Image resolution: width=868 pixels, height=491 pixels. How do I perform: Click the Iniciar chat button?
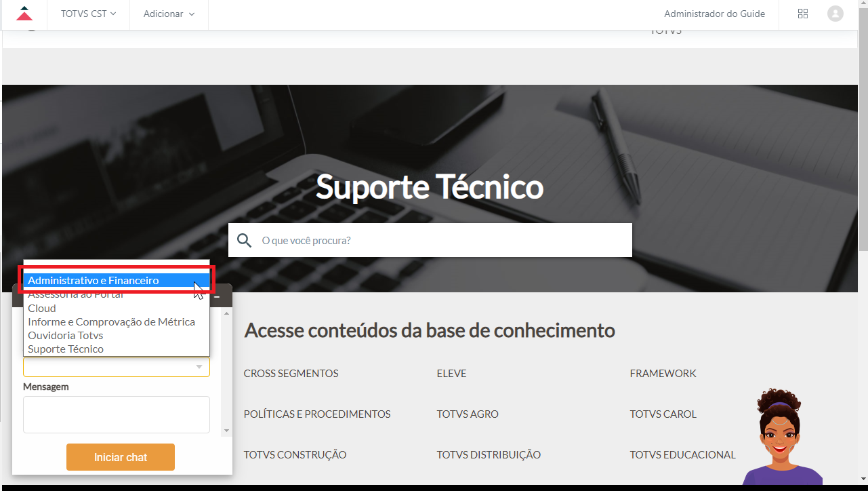(121, 457)
